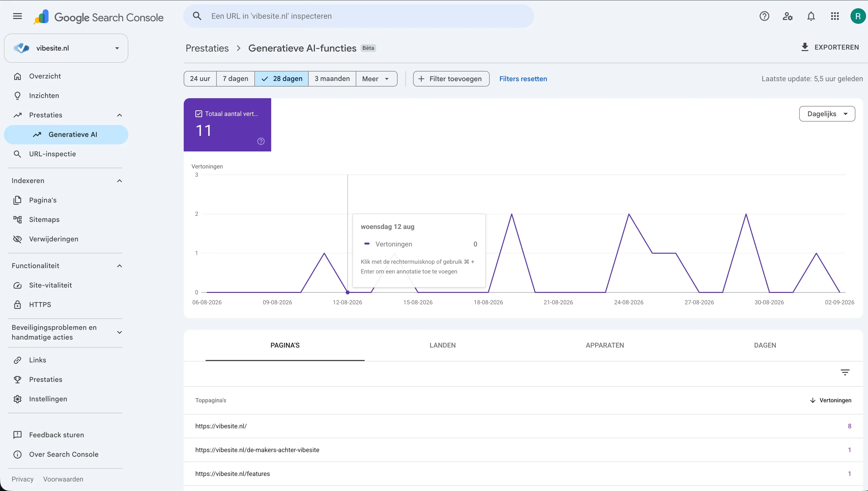The width and height of the screenshot is (868, 491).
Task: Open Over Search Console
Action: (x=66, y=455)
